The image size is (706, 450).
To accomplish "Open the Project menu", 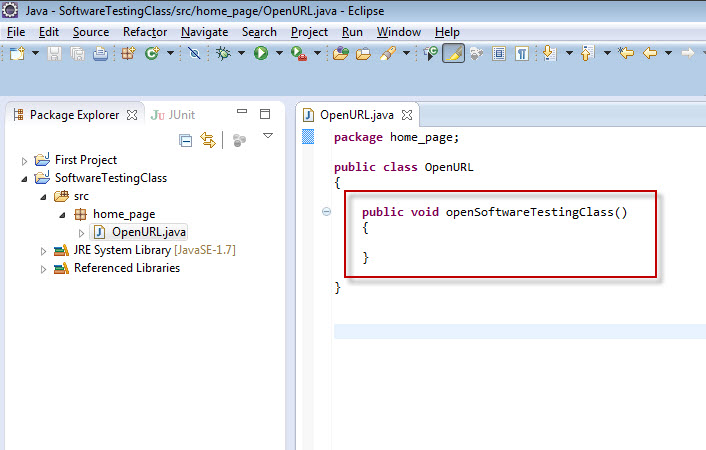I will point(309,32).
